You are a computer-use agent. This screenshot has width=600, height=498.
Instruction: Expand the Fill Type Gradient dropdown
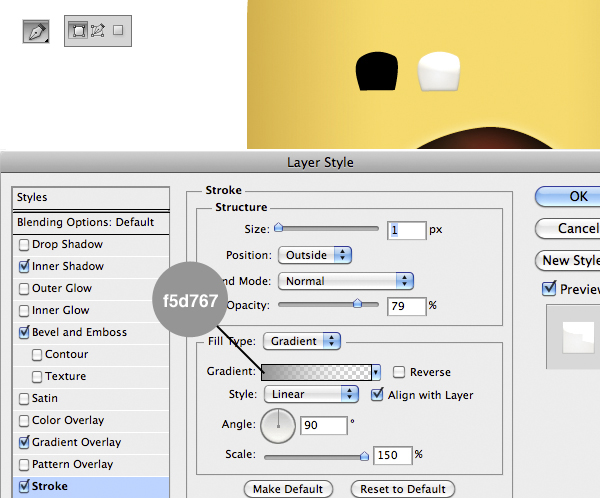(x=302, y=341)
